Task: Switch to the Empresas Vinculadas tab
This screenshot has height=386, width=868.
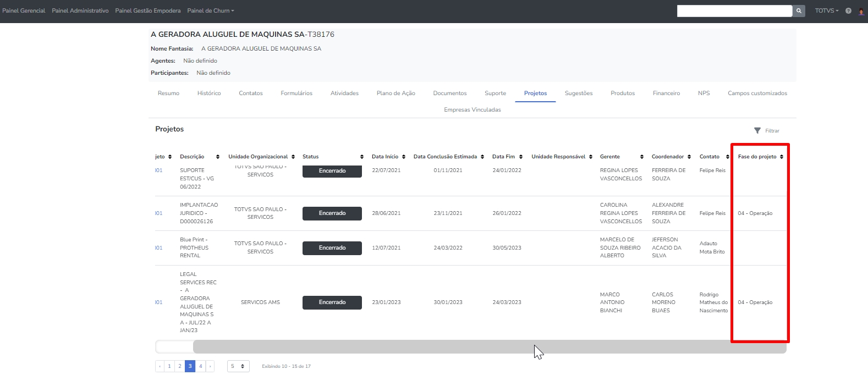Action: [473, 110]
